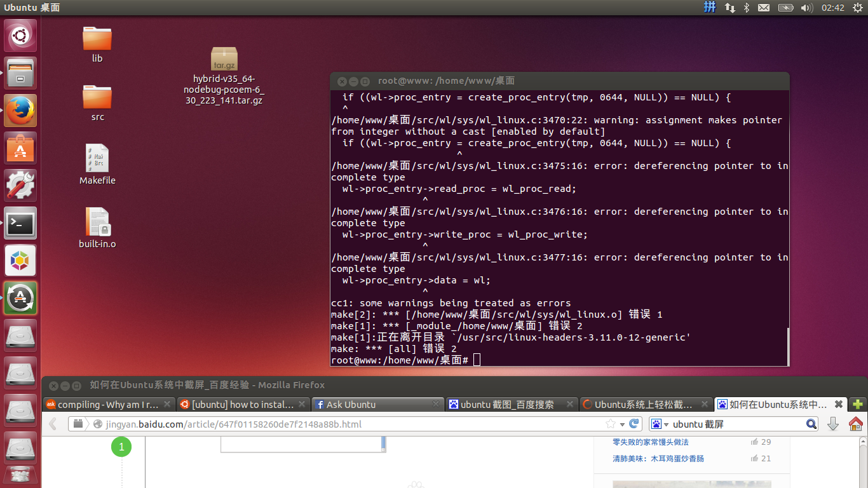Launch Firefox from the Unity launcher

pyautogui.click(x=20, y=111)
